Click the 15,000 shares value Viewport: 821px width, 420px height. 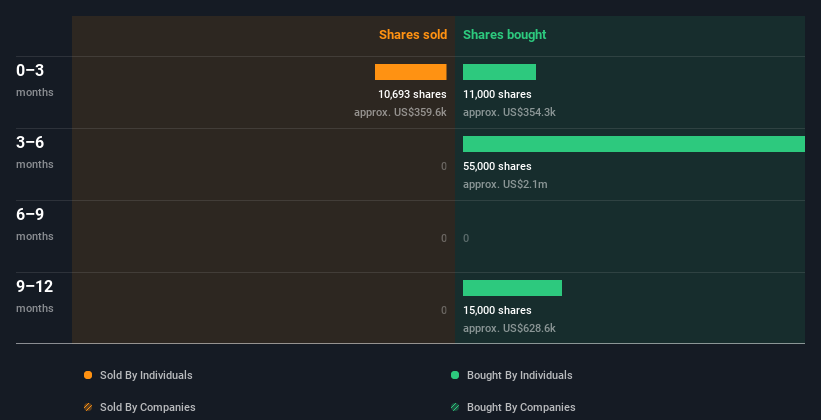pyautogui.click(x=497, y=311)
